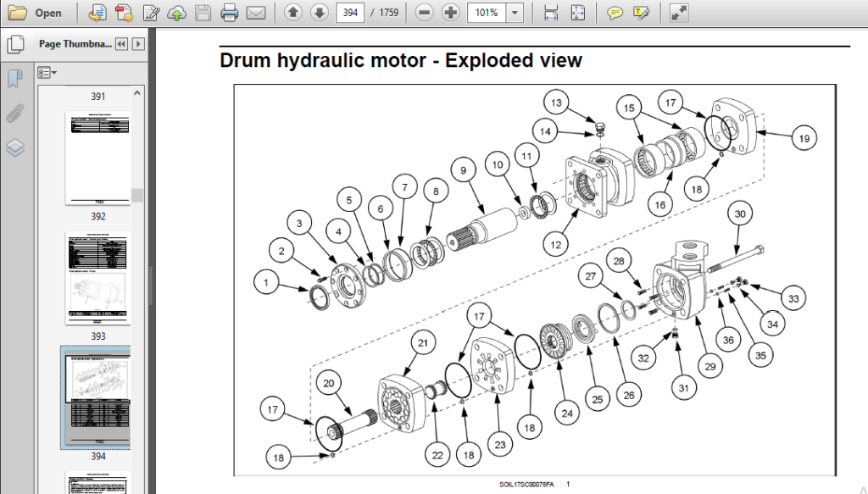The height and width of the screenshot is (494, 868).
Task: Click the page number input field
Action: coord(350,12)
